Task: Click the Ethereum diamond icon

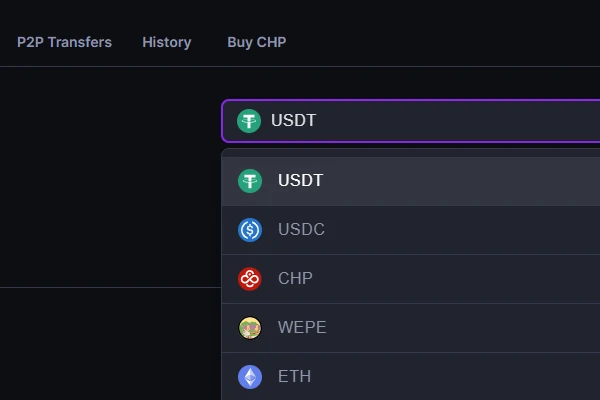Action: (250, 377)
